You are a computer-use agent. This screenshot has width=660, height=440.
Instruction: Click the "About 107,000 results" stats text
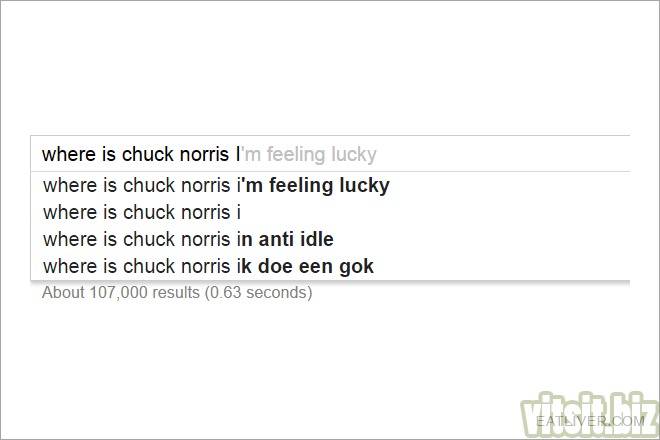(x=120, y=292)
